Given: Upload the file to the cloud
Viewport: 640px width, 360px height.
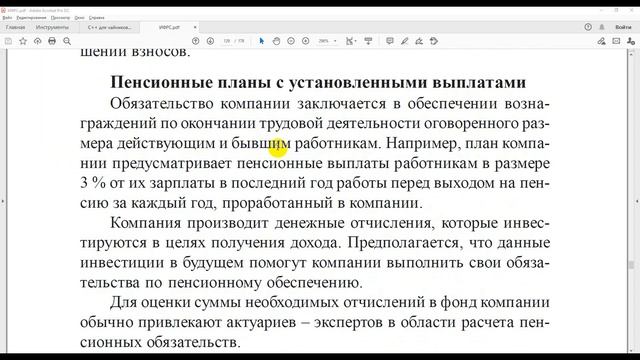Looking at the screenshot, I should [x=38, y=41].
